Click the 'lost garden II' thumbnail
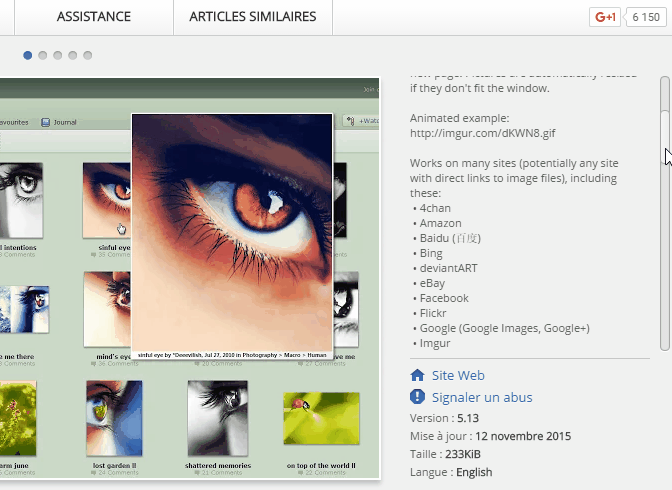Viewport: 672px width, 490px height. click(114, 418)
